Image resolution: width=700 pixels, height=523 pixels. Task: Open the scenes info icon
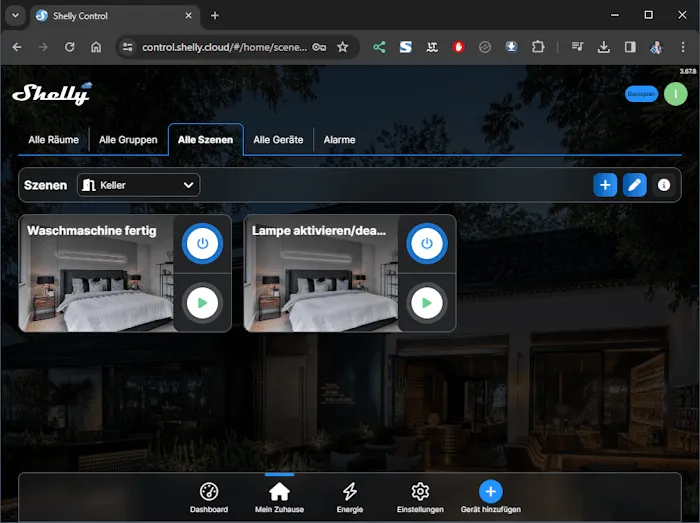coord(663,185)
